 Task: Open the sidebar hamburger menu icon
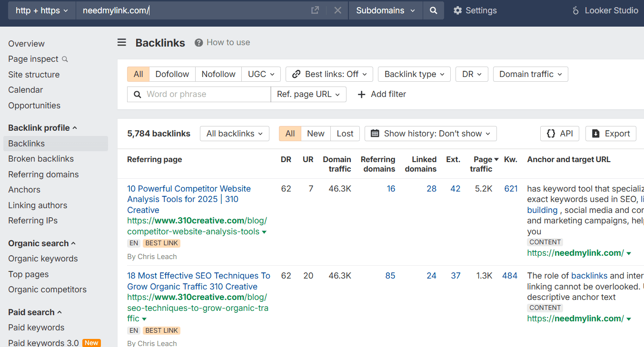click(x=121, y=42)
